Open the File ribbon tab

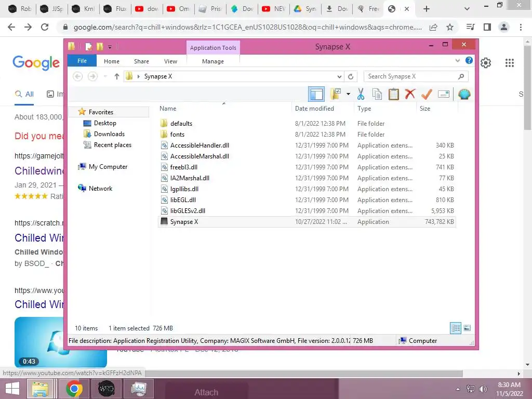82,61
